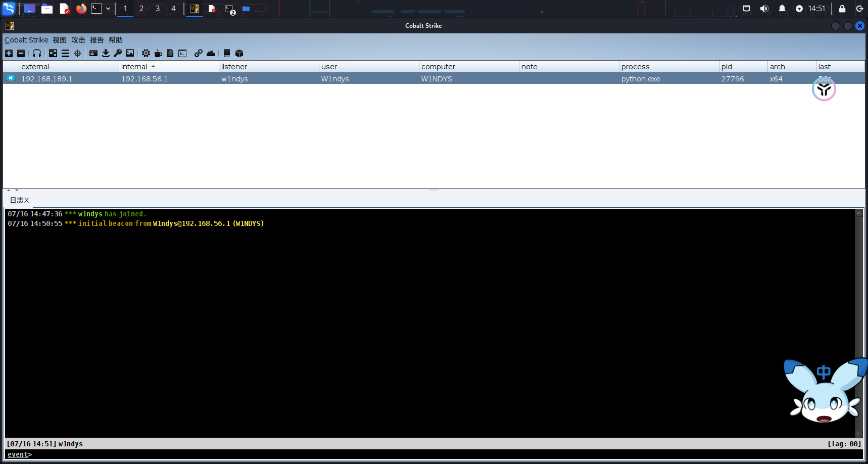
Task: Sort by the internal column header
Action: click(134, 67)
